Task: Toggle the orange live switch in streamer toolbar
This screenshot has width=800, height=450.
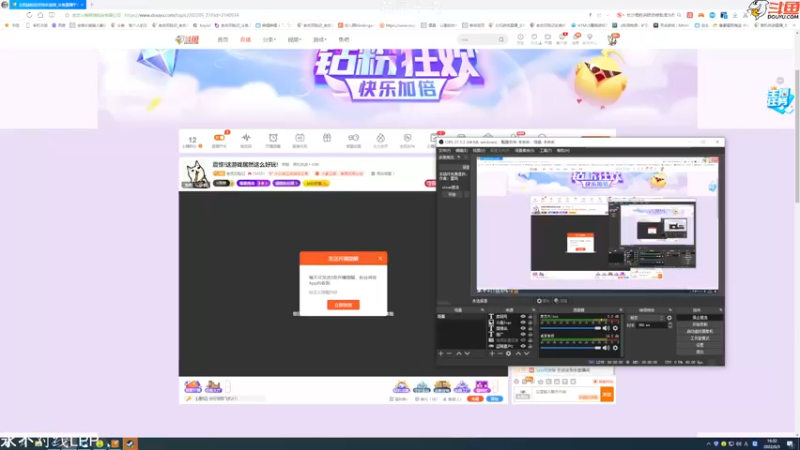Action: click(x=219, y=138)
